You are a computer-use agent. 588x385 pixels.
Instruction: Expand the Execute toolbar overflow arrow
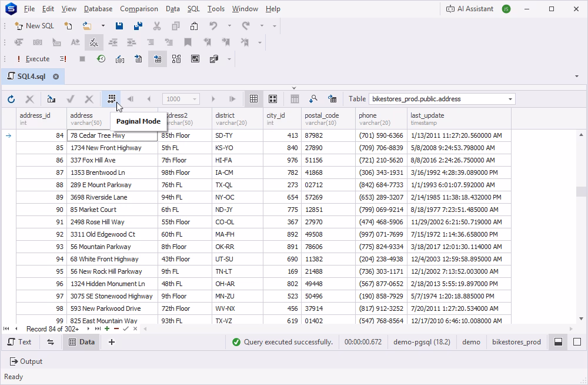229,59
